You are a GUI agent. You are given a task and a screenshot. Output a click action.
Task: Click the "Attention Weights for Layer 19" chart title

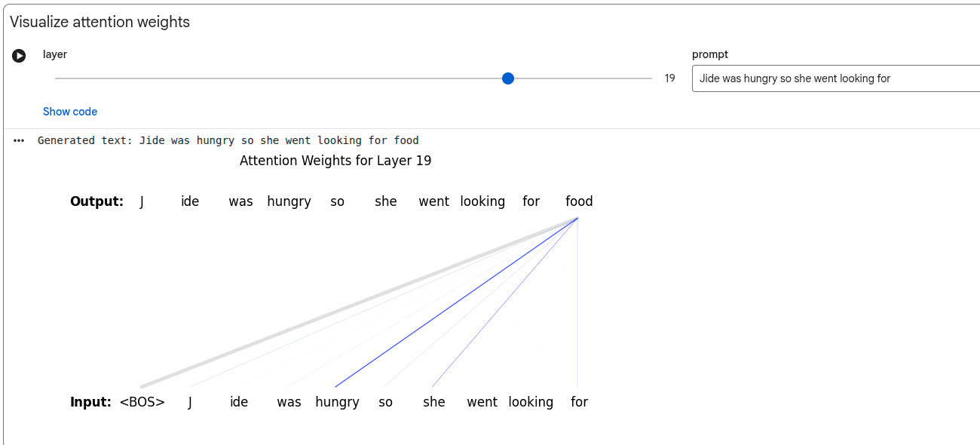[335, 161]
